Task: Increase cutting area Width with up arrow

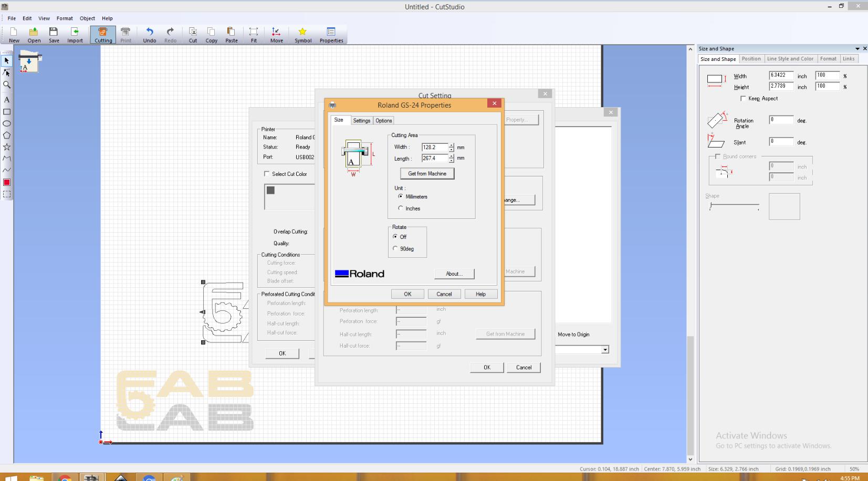Action: [x=452, y=145]
